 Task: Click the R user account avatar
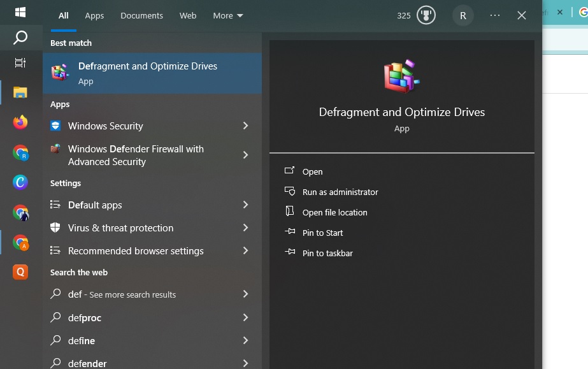(463, 15)
